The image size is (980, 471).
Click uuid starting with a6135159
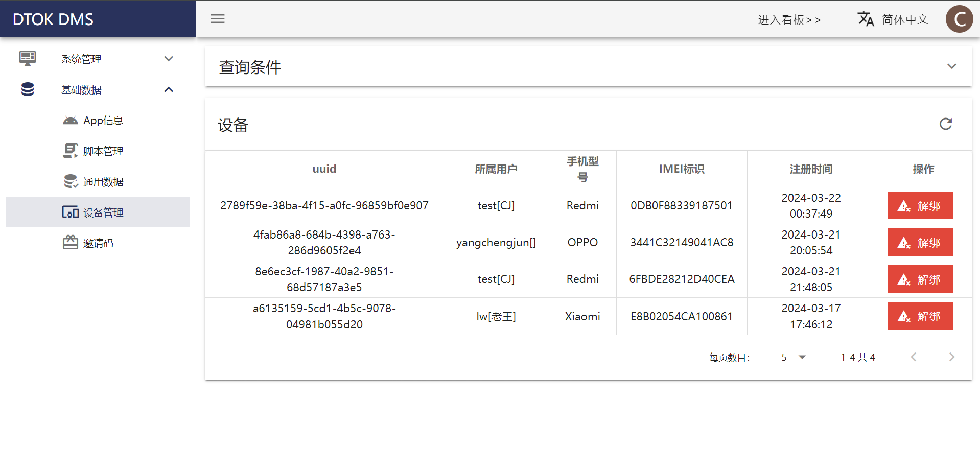tap(324, 316)
